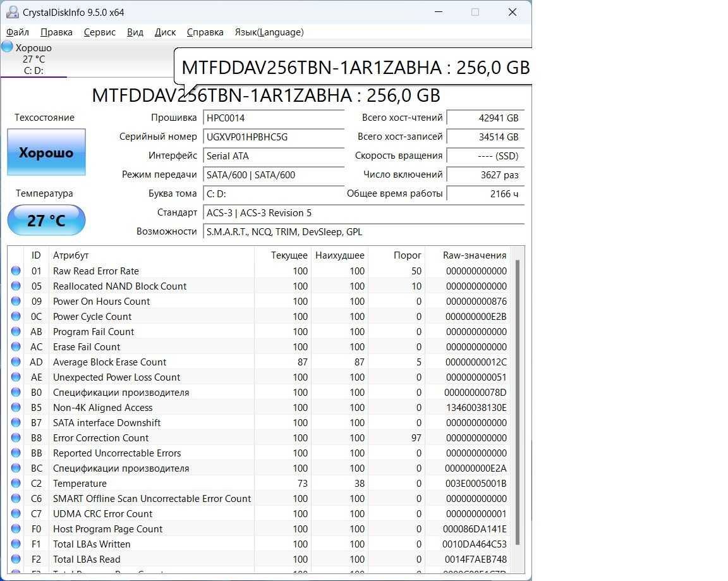Screen dimensions: 728x581
Task: Click the ID column header
Action: point(36,255)
